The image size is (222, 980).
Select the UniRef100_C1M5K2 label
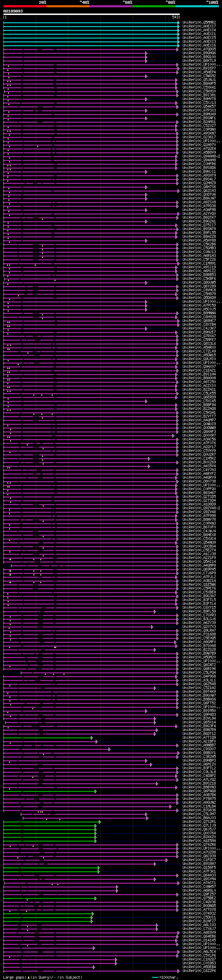(199, 459)
